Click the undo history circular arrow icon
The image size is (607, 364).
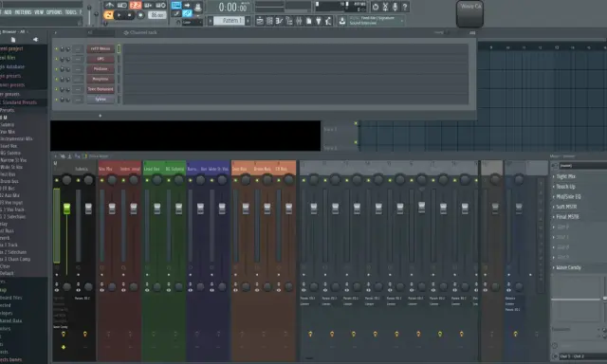coord(376,7)
